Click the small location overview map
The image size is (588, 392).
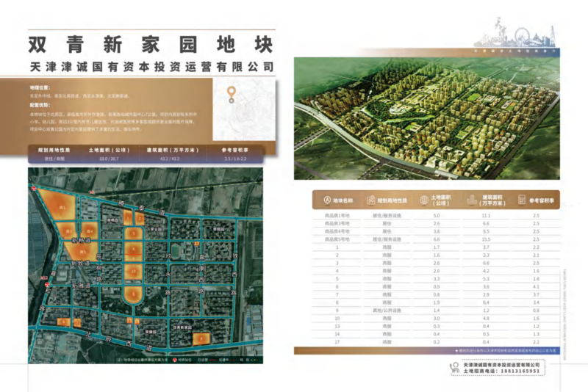(x=244, y=109)
